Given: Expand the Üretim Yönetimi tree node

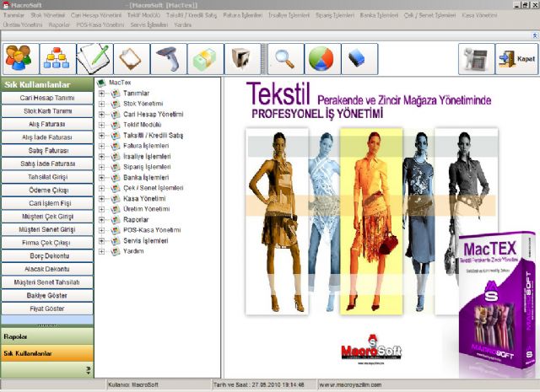Looking at the screenshot, I should 101,209.
